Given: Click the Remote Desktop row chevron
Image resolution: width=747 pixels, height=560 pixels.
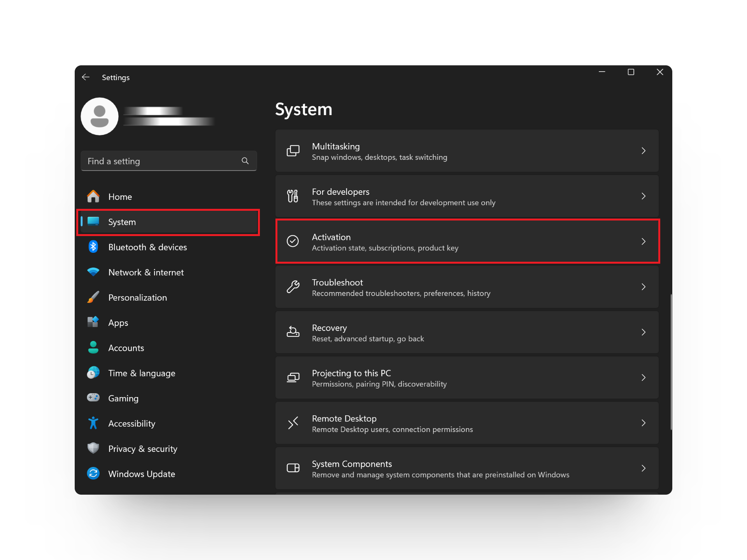Looking at the screenshot, I should 644,423.
